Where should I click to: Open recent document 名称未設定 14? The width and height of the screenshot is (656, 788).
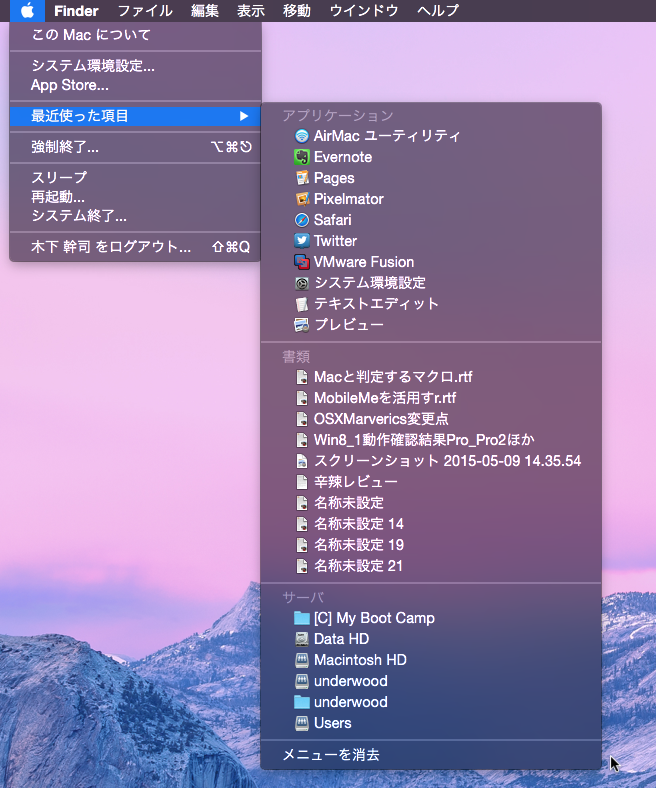point(431,524)
